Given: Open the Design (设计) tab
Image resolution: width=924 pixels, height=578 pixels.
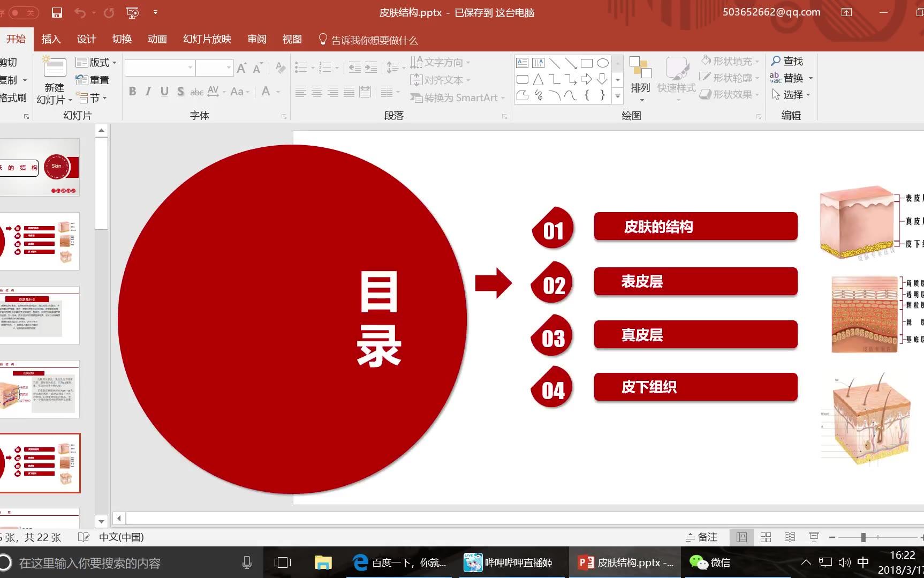Looking at the screenshot, I should point(86,39).
